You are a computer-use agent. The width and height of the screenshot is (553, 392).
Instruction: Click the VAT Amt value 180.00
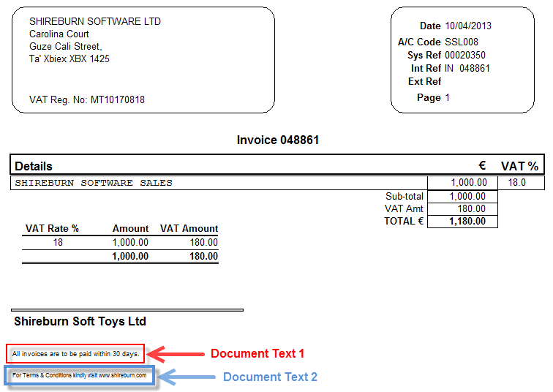[x=472, y=208]
